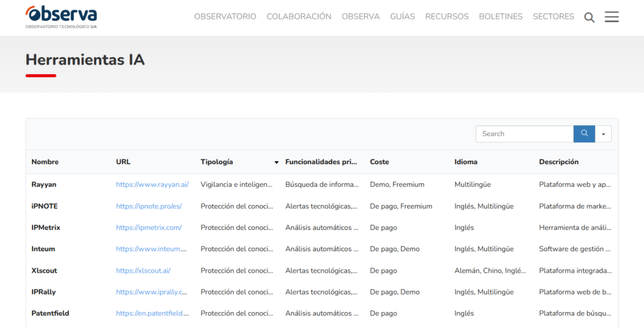644x328 pixels.
Task: Open the https://www.rayyan.ai/ link
Action: (152, 184)
